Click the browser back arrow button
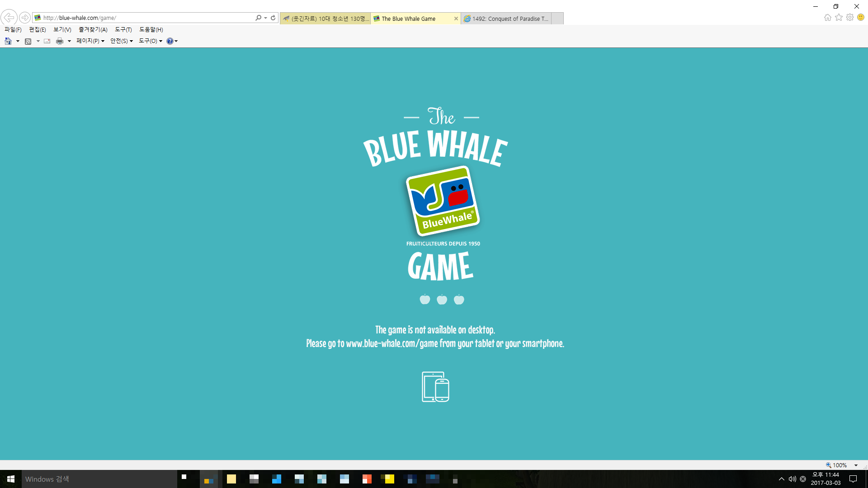This screenshot has width=868, height=488. (x=9, y=18)
